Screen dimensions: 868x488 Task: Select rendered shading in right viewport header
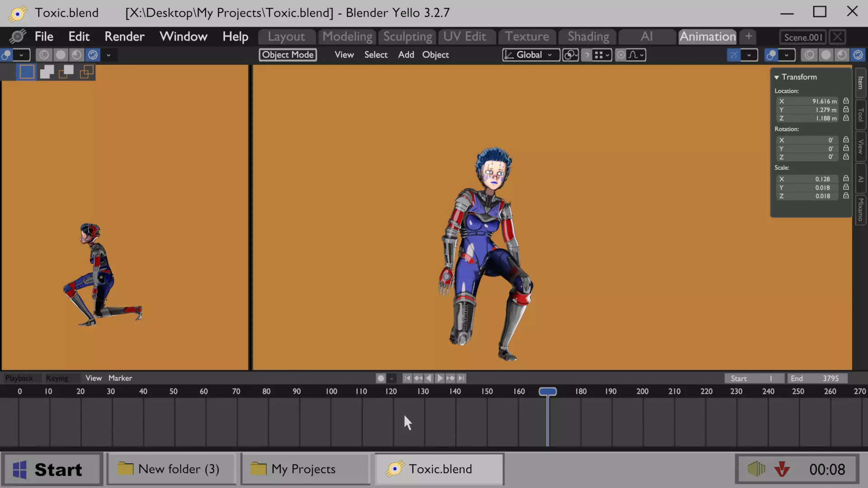point(858,55)
